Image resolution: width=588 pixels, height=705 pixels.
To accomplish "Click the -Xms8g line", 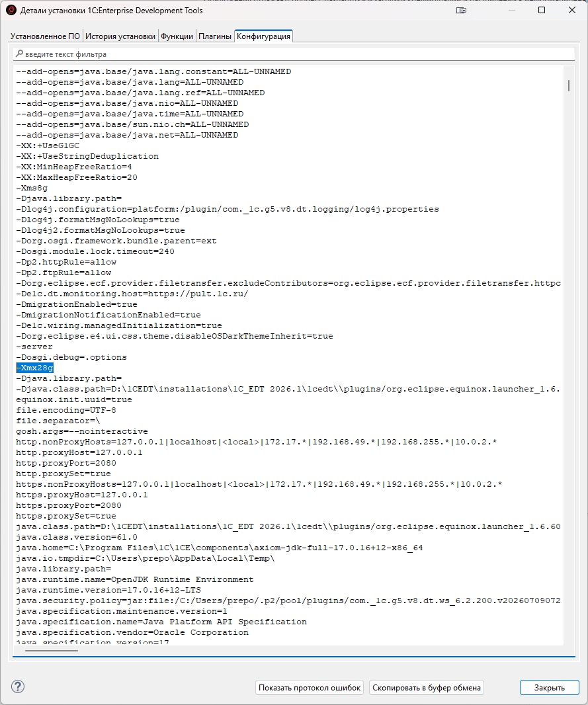I will tap(32, 188).
